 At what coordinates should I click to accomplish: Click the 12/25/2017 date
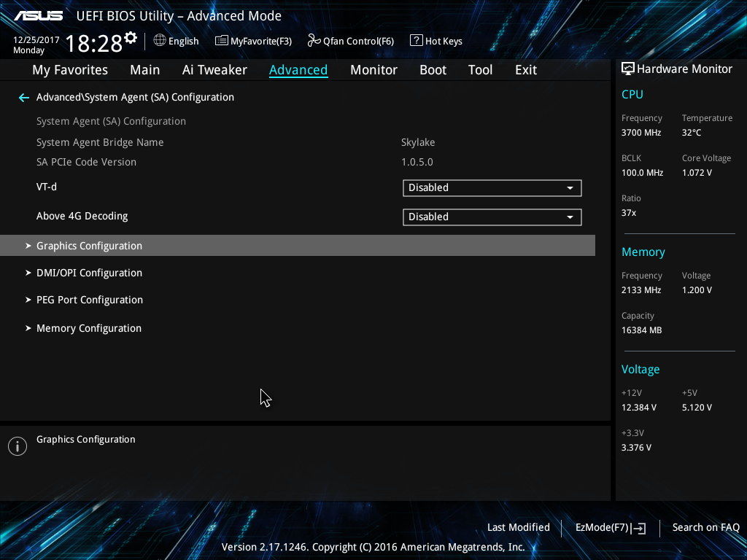(x=36, y=40)
